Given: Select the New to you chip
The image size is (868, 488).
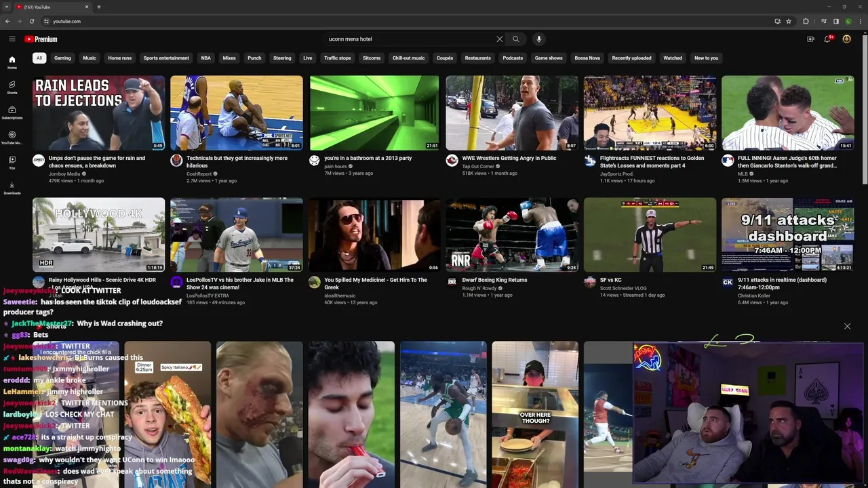Looking at the screenshot, I should pos(706,58).
